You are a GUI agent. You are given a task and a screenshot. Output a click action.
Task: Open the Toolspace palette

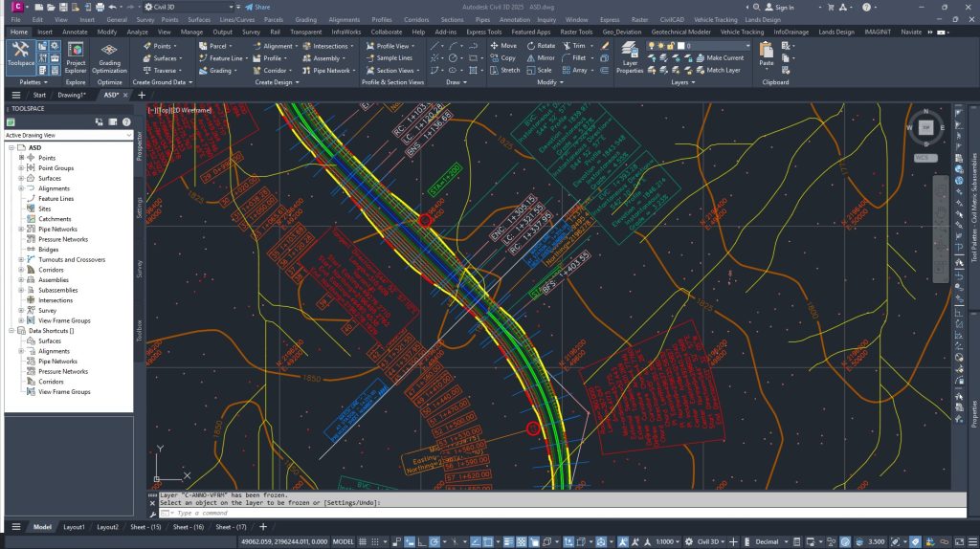[19, 54]
